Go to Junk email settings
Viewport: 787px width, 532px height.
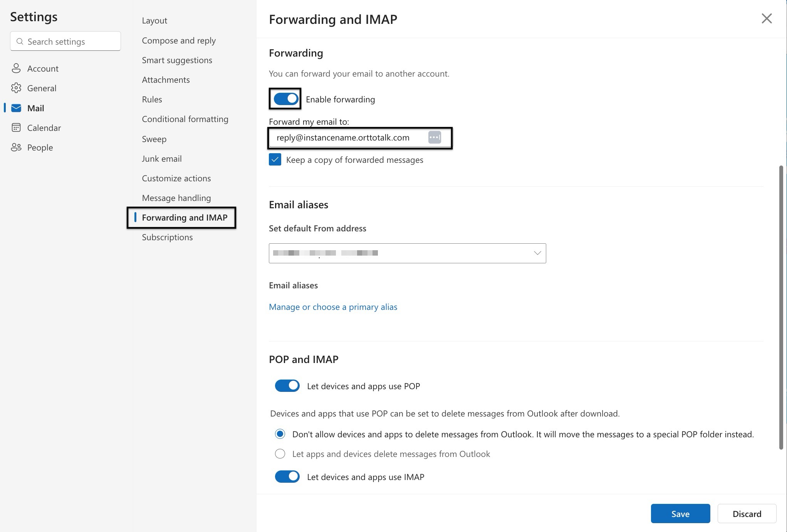(x=161, y=159)
